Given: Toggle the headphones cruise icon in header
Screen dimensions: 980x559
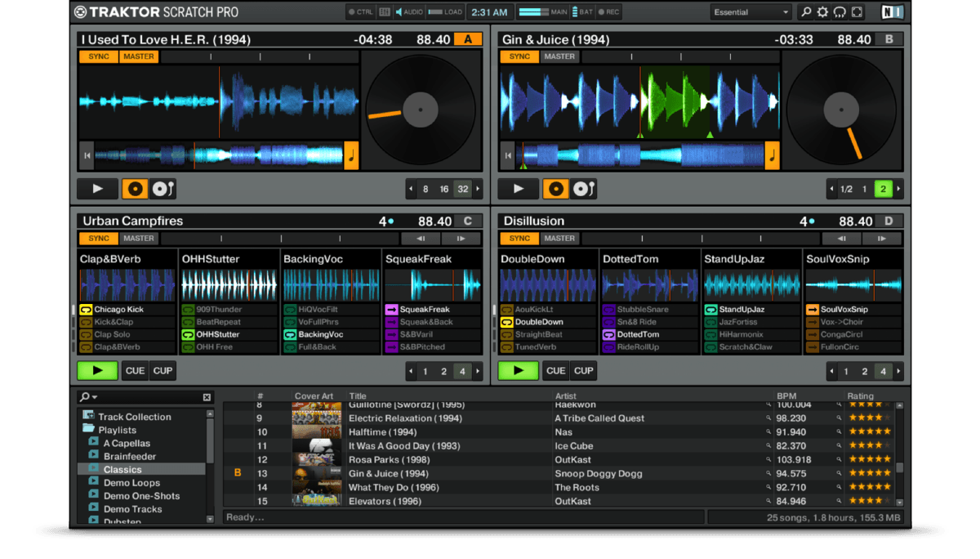Looking at the screenshot, I should tap(840, 12).
